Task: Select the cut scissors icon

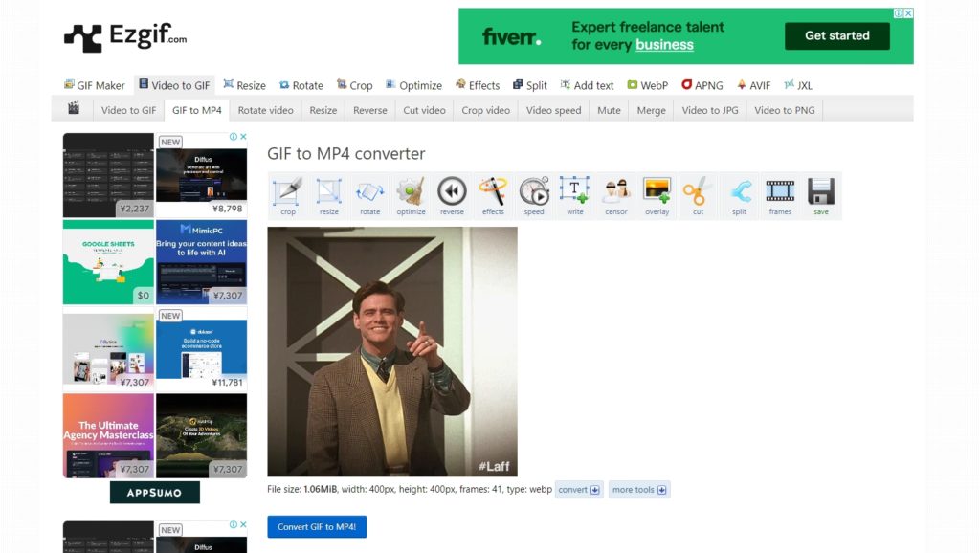Action: [x=698, y=191]
